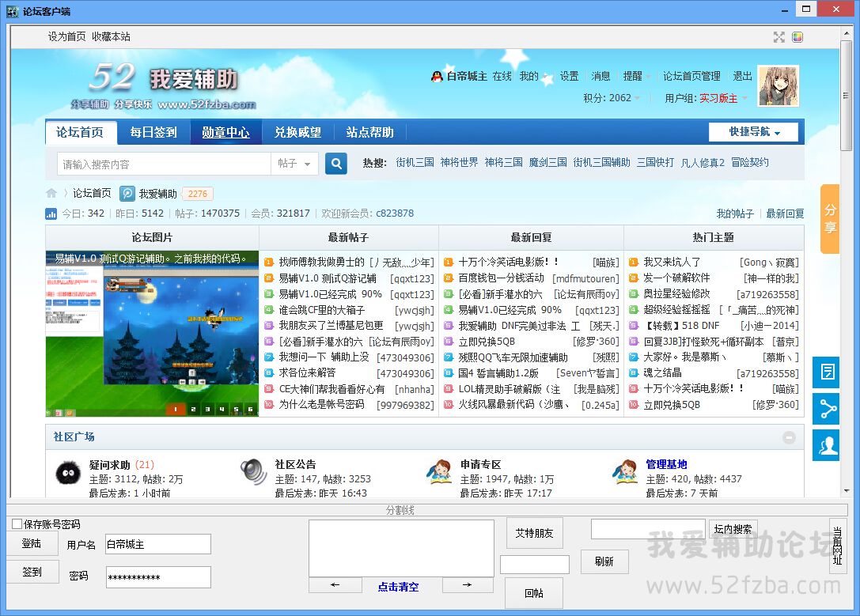The height and width of the screenshot is (616, 860).
Task: Click in the forum search input box
Action: [164, 164]
